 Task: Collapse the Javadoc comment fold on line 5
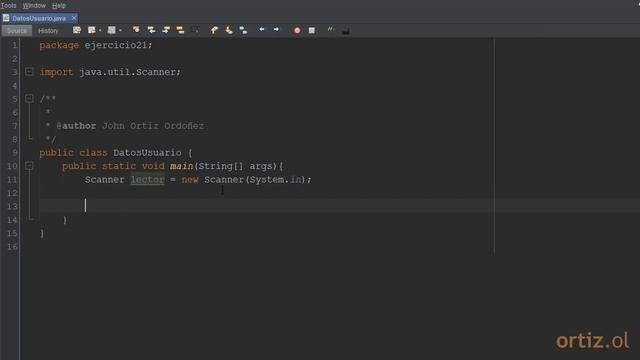pyautogui.click(x=29, y=98)
